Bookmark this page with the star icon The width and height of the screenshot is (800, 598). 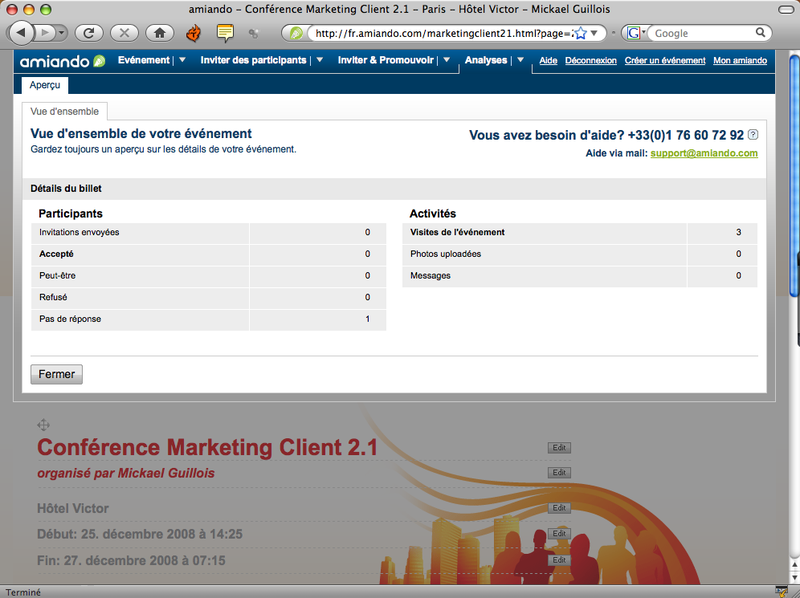[x=580, y=34]
